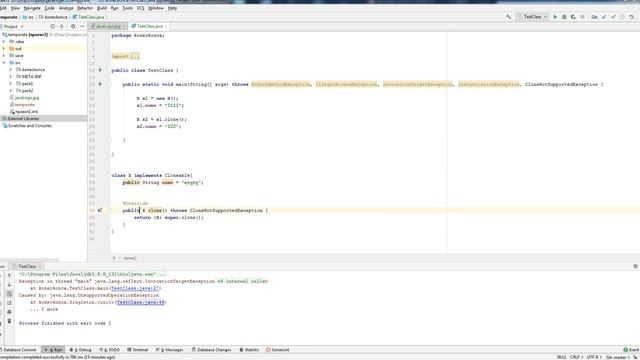Open the SonarLint tool window
This screenshot has height=360, width=640.
click(x=278, y=350)
